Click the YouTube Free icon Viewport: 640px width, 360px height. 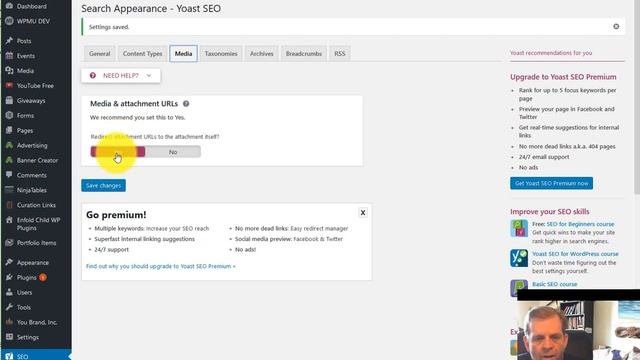9,86
